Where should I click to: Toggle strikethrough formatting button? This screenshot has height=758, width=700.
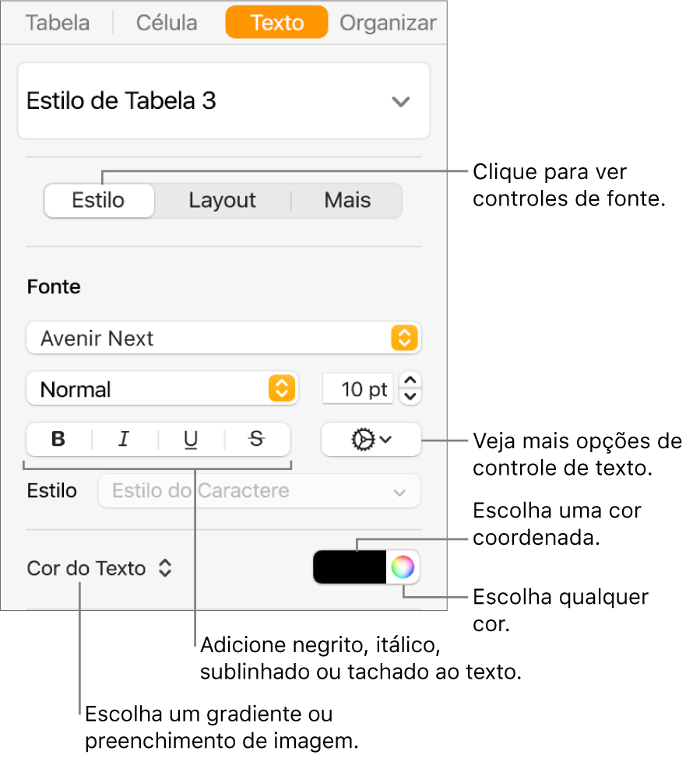257,440
